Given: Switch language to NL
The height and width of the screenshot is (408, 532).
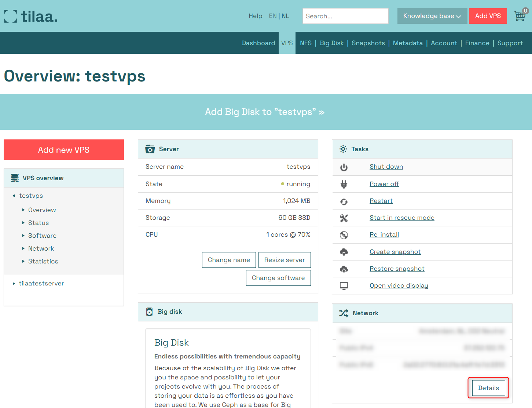Looking at the screenshot, I should click(x=285, y=16).
